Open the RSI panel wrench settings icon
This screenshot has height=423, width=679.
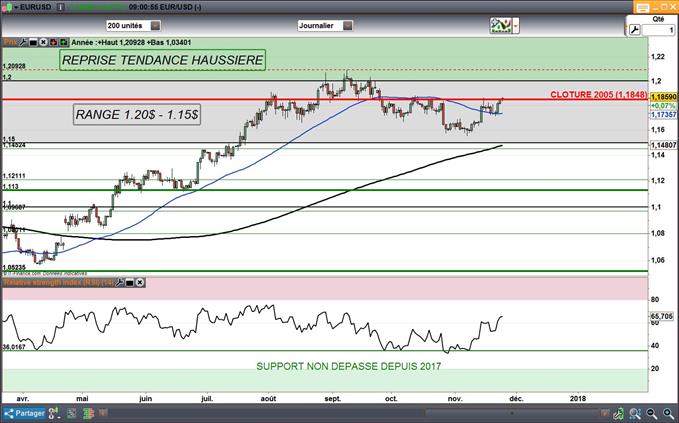tap(119, 283)
